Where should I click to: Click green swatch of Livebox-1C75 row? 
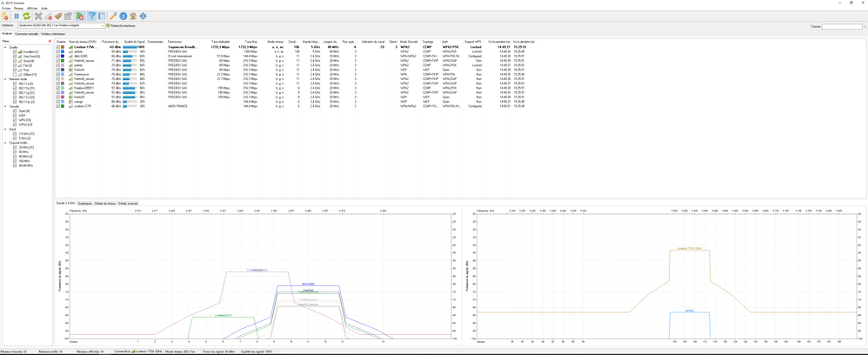pyautogui.click(x=63, y=106)
